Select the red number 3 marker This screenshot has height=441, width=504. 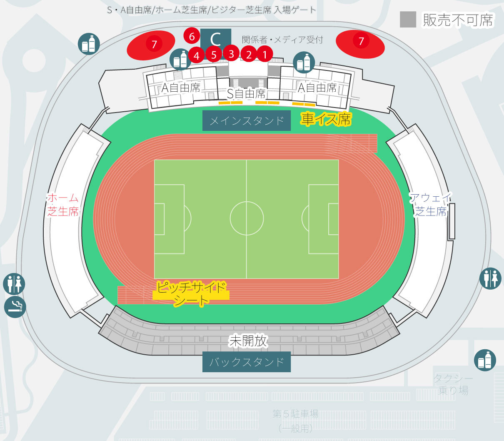[x=231, y=53]
